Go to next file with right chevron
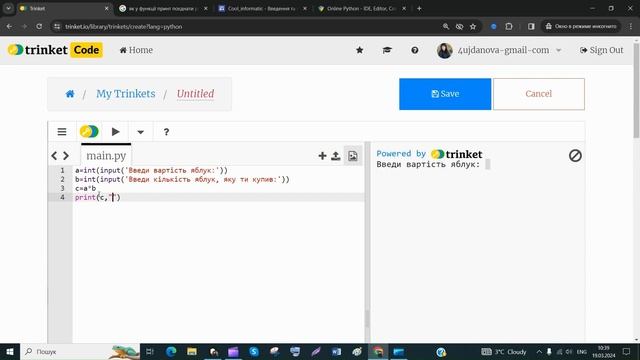This screenshot has height=360, width=640. click(x=66, y=156)
